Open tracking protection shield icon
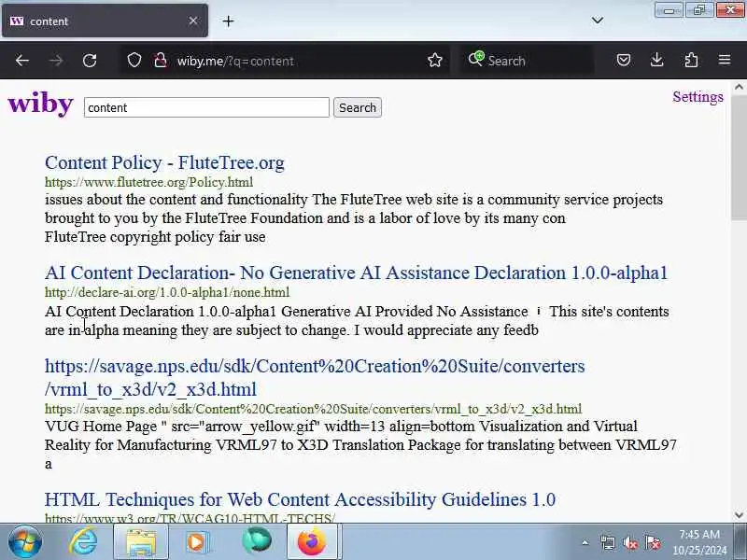This screenshot has height=560, width=747. [134, 61]
